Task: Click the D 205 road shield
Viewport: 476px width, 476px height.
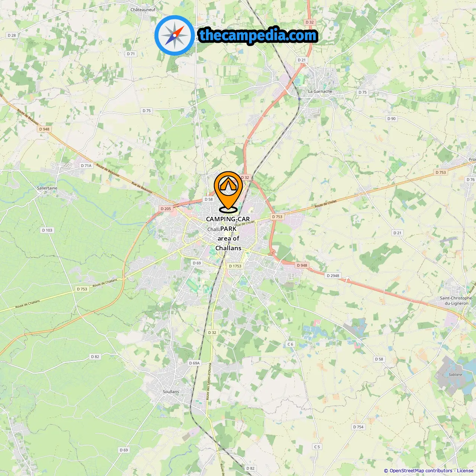Action: pyautogui.click(x=166, y=209)
